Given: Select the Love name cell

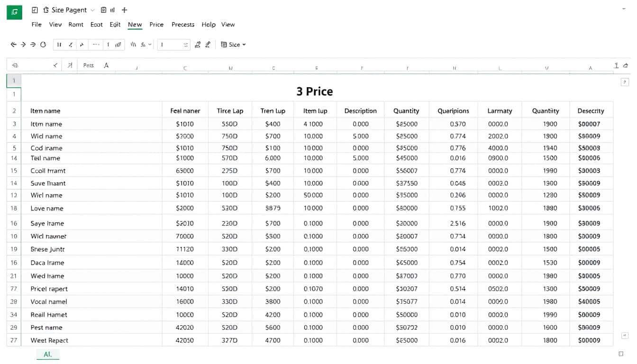Looking at the screenshot, I should click(91, 208).
